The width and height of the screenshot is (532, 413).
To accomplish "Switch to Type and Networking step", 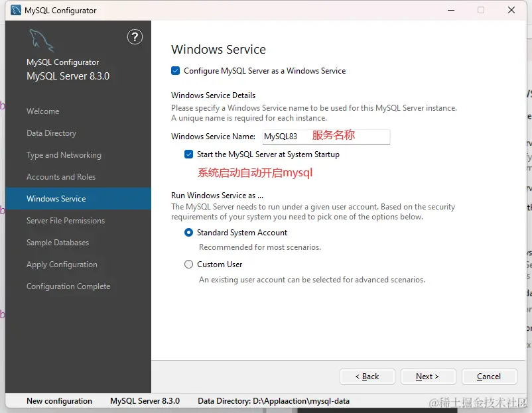I will 64,155.
